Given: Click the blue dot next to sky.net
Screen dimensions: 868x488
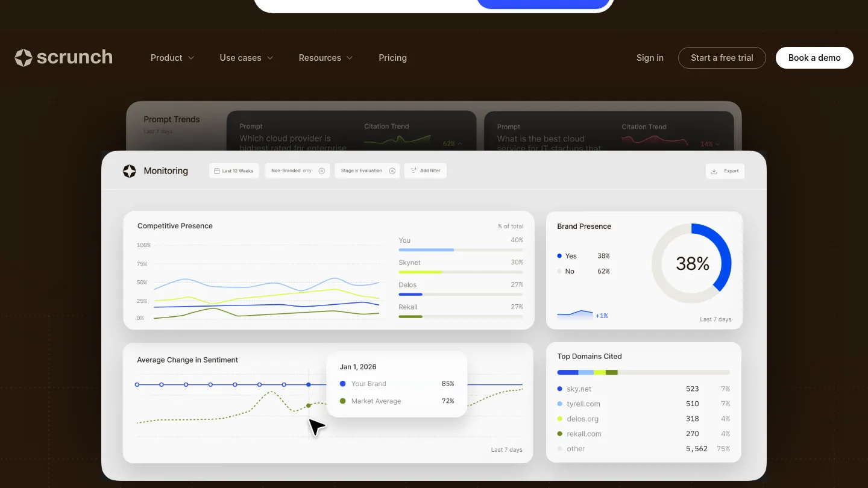Looking at the screenshot, I should (x=560, y=389).
